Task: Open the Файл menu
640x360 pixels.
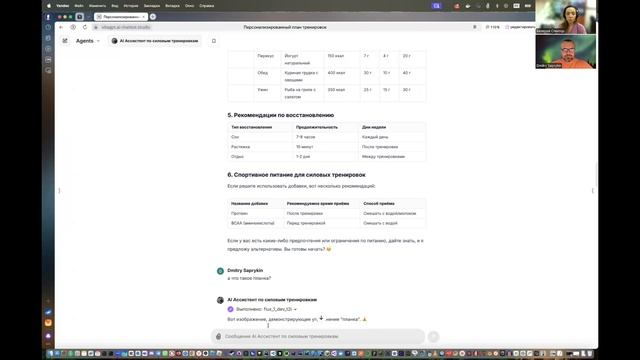Action: pyautogui.click(x=79, y=6)
